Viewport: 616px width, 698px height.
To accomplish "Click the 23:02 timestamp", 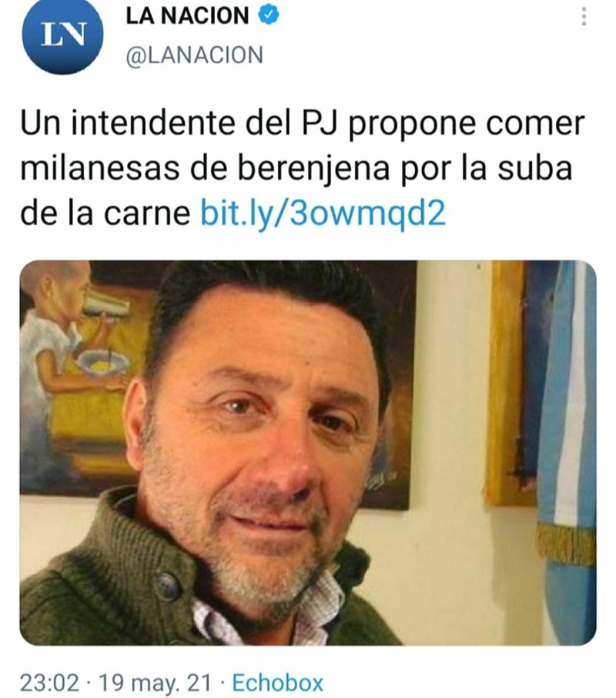I will [49, 683].
